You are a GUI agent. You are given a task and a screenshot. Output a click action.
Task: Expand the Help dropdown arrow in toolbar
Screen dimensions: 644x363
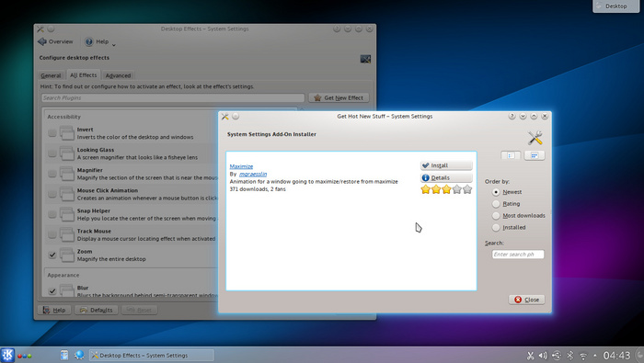tap(114, 44)
